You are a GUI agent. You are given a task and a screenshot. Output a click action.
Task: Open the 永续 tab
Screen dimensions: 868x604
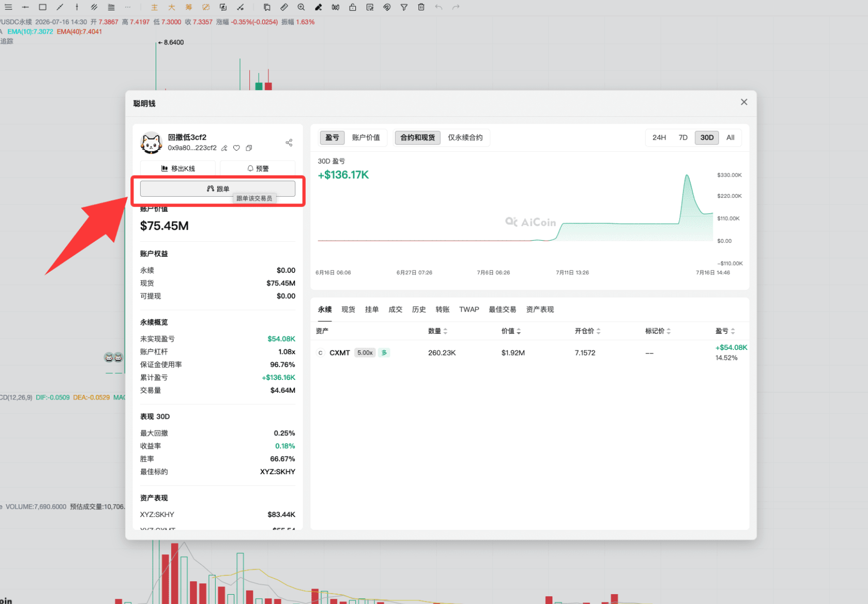(325, 310)
